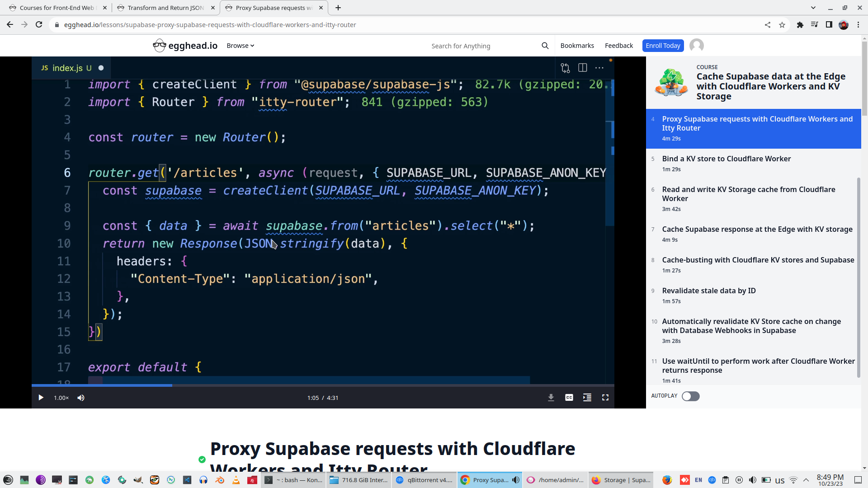Viewport: 868px width, 488px height.
Task: Enter fullscreen video mode
Action: click(x=605, y=398)
